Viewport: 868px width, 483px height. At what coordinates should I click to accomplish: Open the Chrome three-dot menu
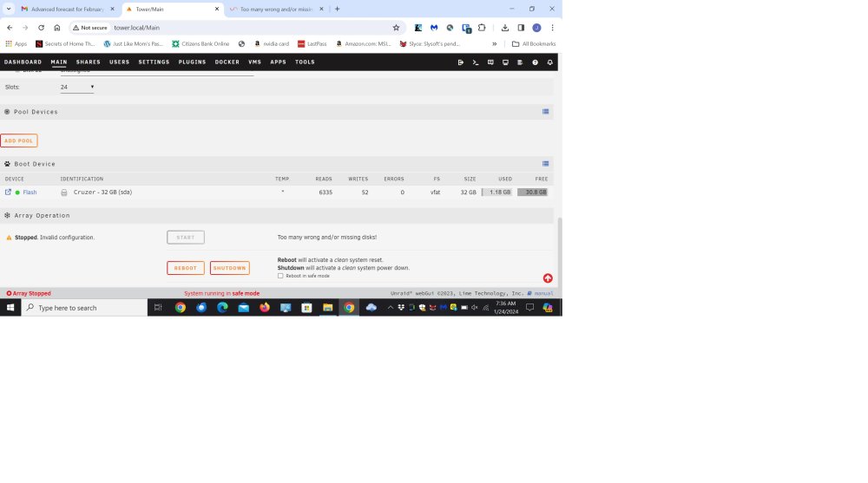tap(552, 28)
